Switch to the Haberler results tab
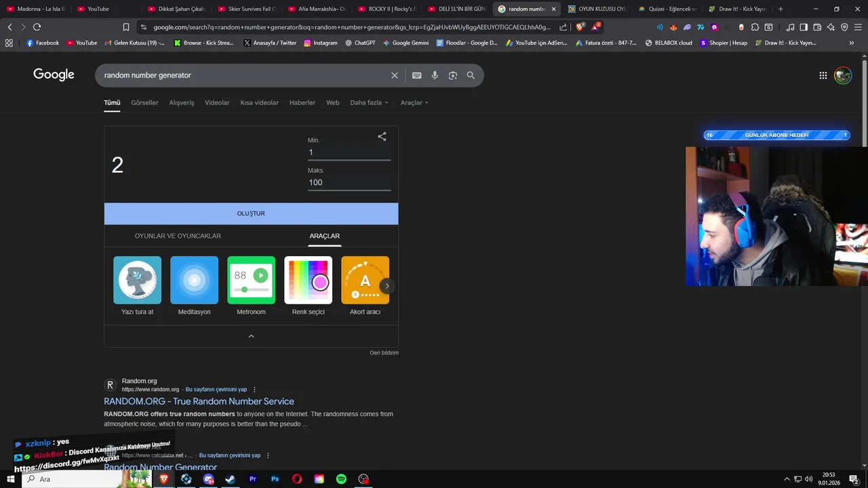The image size is (868, 488). coord(302,103)
